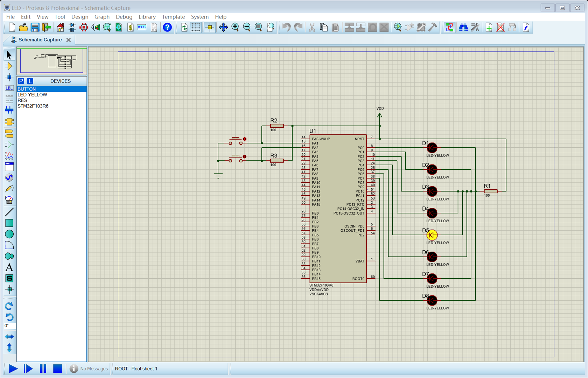Image resolution: width=588 pixels, height=378 pixels.
Task: Toggle the grid display button
Action: coord(196,27)
